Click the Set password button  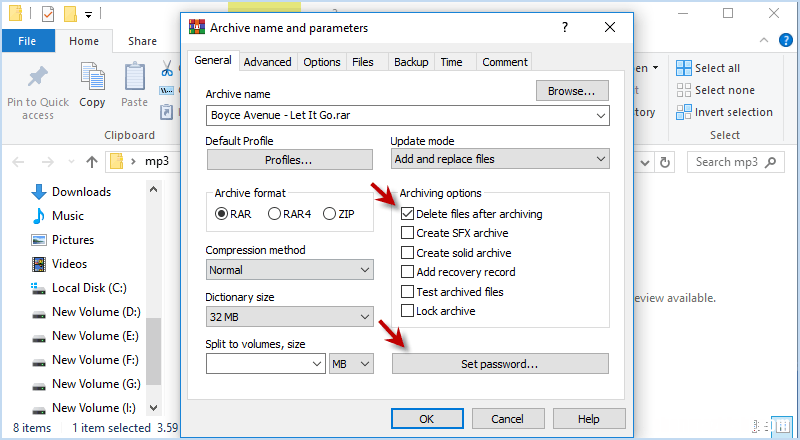click(x=500, y=364)
